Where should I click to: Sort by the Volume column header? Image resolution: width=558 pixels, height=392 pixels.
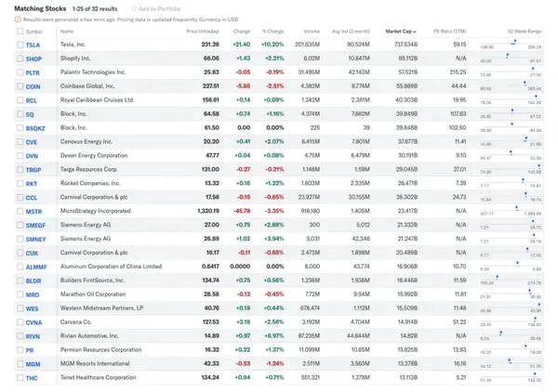point(312,32)
